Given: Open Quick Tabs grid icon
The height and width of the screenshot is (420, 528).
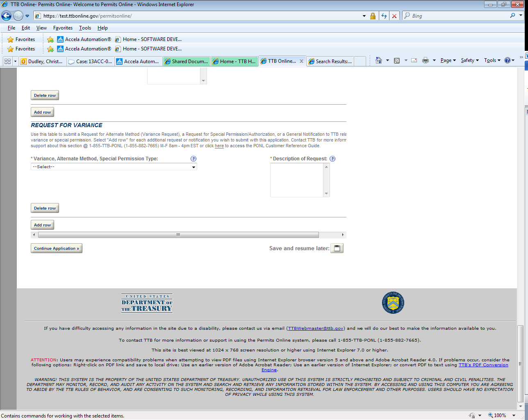Looking at the screenshot, I should coord(7,61).
